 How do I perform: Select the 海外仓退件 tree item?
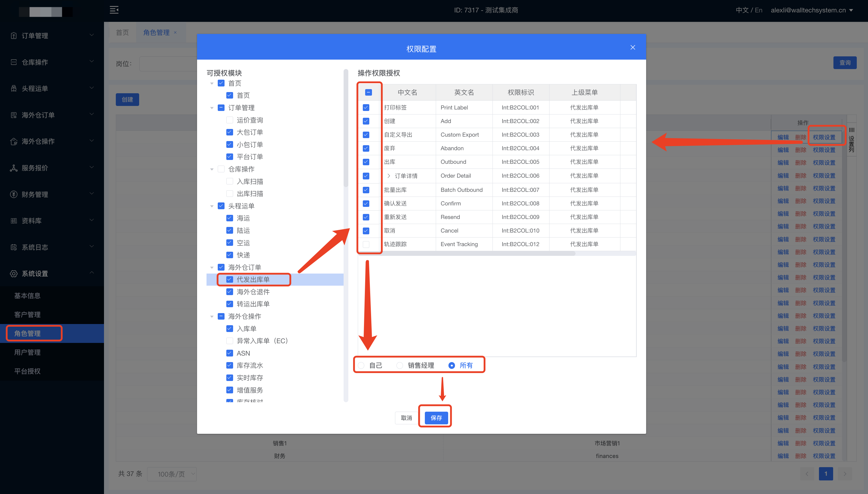pyautogui.click(x=253, y=292)
